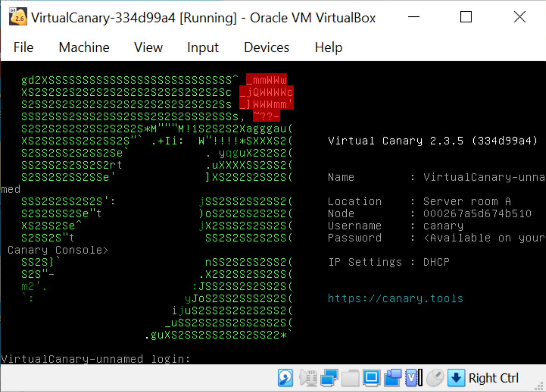Click the display monitor status icon

[371, 378]
